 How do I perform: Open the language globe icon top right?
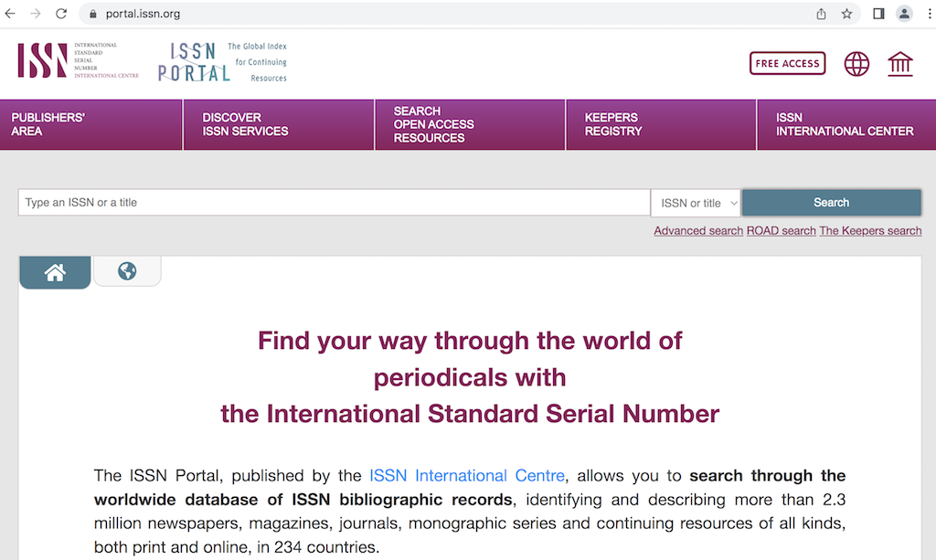(x=856, y=64)
